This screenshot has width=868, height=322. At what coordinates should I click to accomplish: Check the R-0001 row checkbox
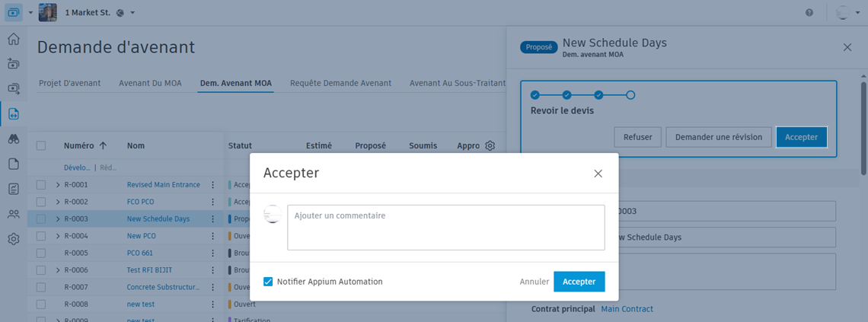(41, 185)
